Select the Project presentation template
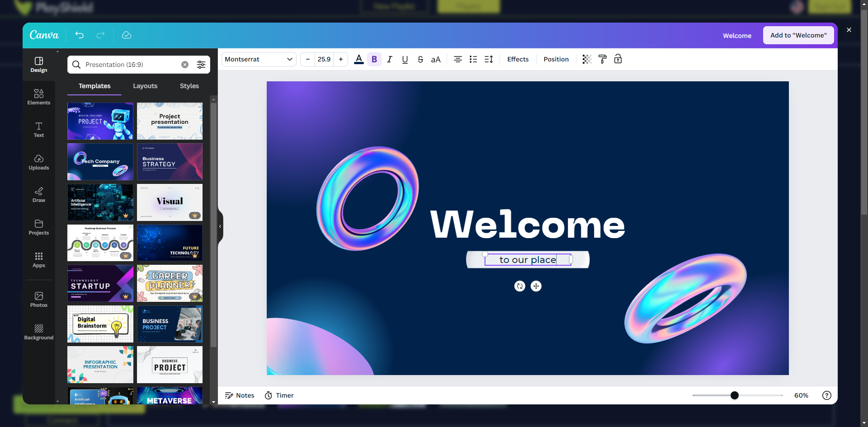 (x=170, y=121)
